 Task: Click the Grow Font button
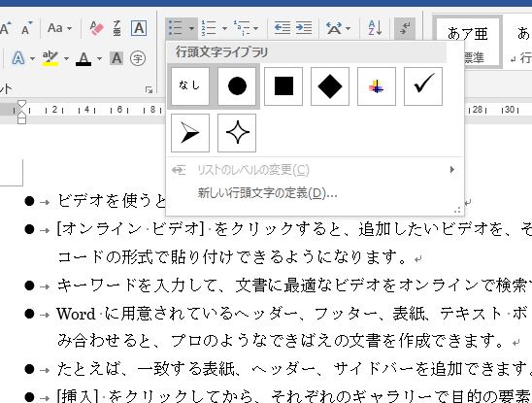[6, 28]
